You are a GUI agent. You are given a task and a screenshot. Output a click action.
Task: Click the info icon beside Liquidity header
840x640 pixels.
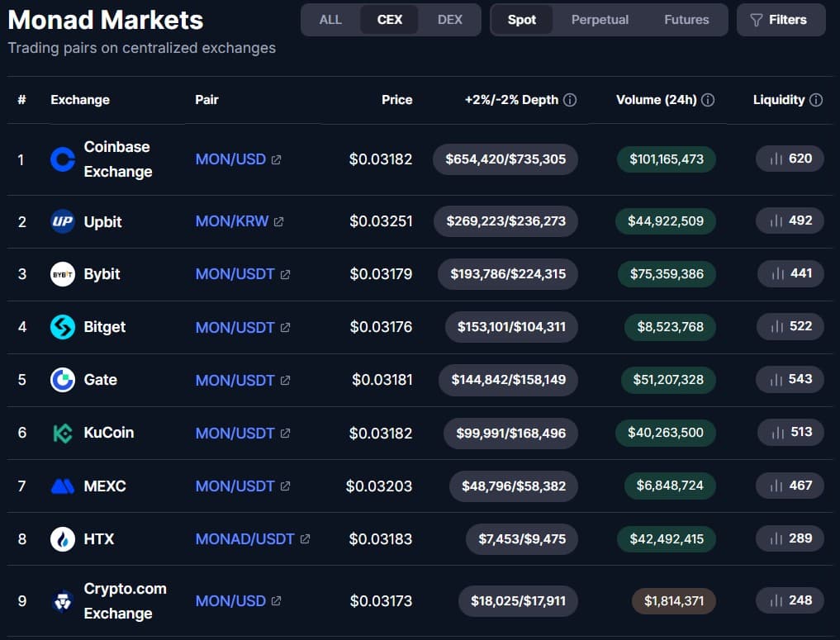[x=816, y=100]
